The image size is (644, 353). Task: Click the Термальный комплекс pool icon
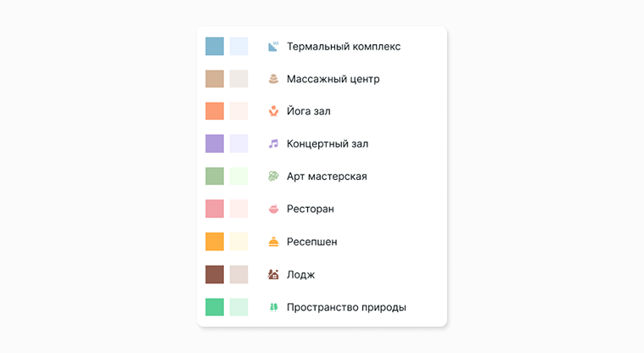[x=273, y=47]
